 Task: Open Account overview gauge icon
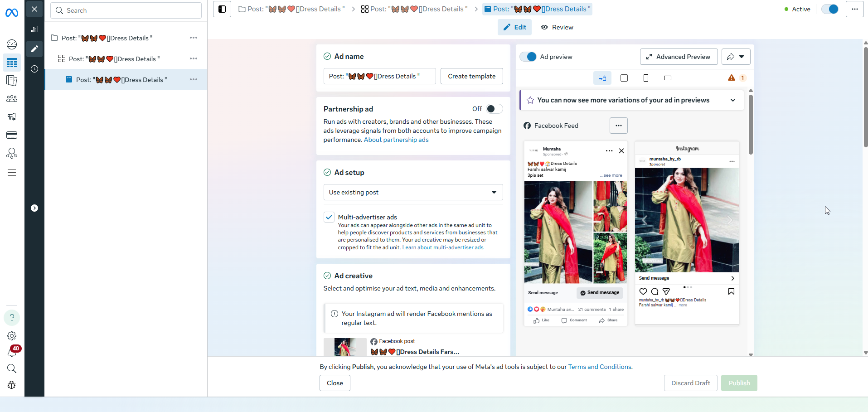pyautogui.click(x=12, y=44)
